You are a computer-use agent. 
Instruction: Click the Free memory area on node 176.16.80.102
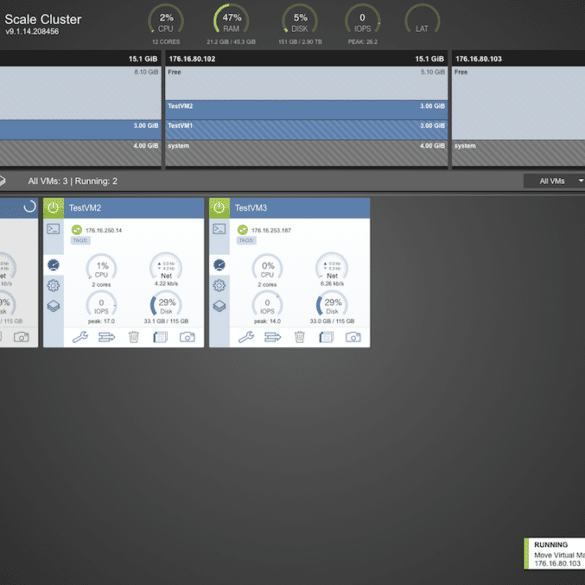click(306, 83)
